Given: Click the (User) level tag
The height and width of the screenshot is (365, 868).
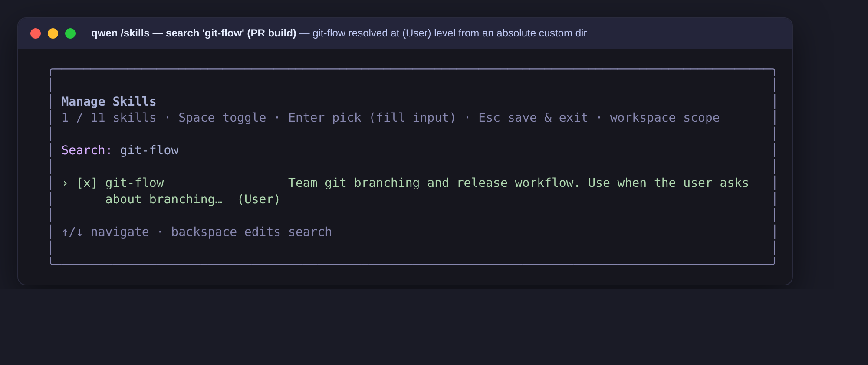Looking at the screenshot, I should (259, 199).
